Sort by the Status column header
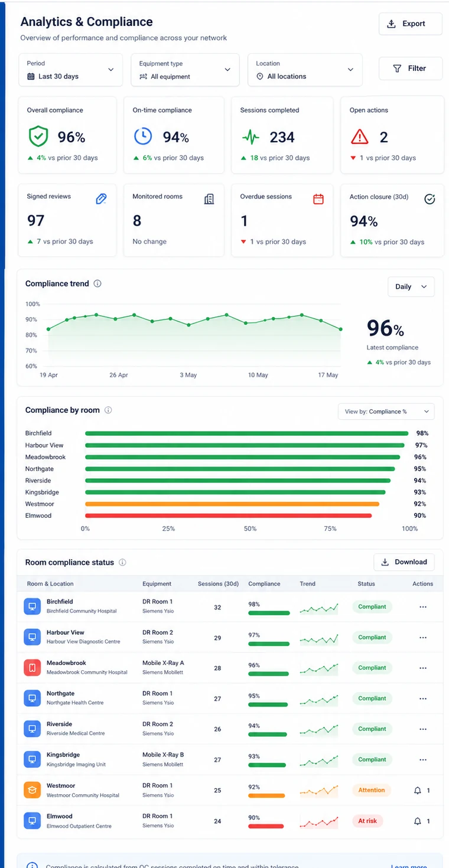 pyautogui.click(x=366, y=583)
